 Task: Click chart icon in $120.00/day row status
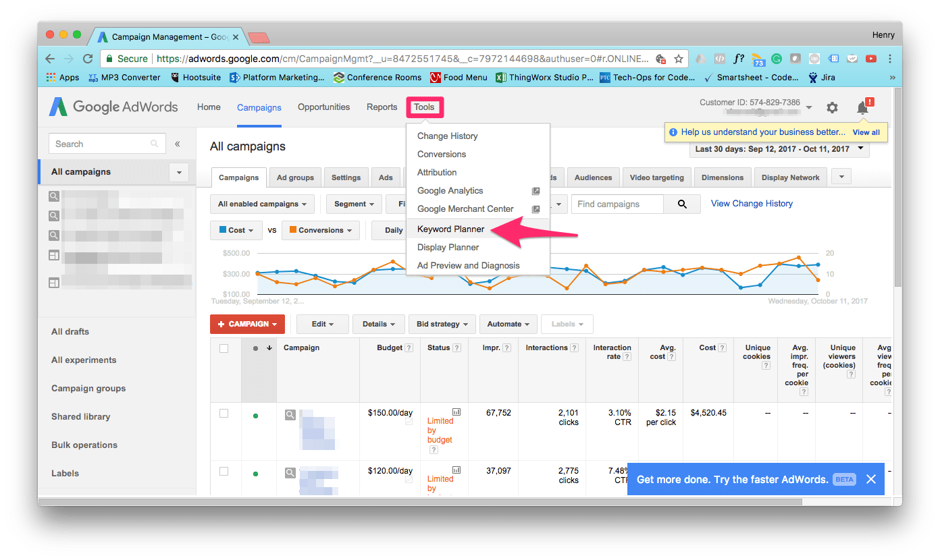pyautogui.click(x=456, y=470)
